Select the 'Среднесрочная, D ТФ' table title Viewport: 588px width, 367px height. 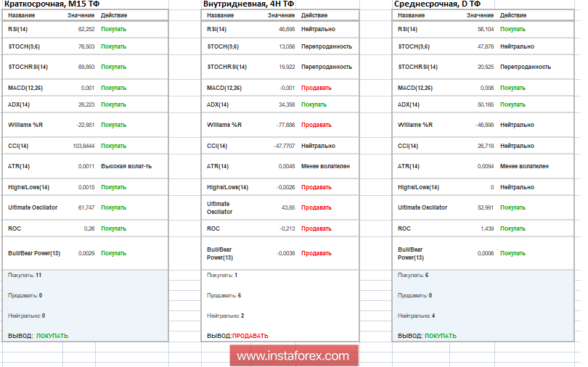point(437,4)
